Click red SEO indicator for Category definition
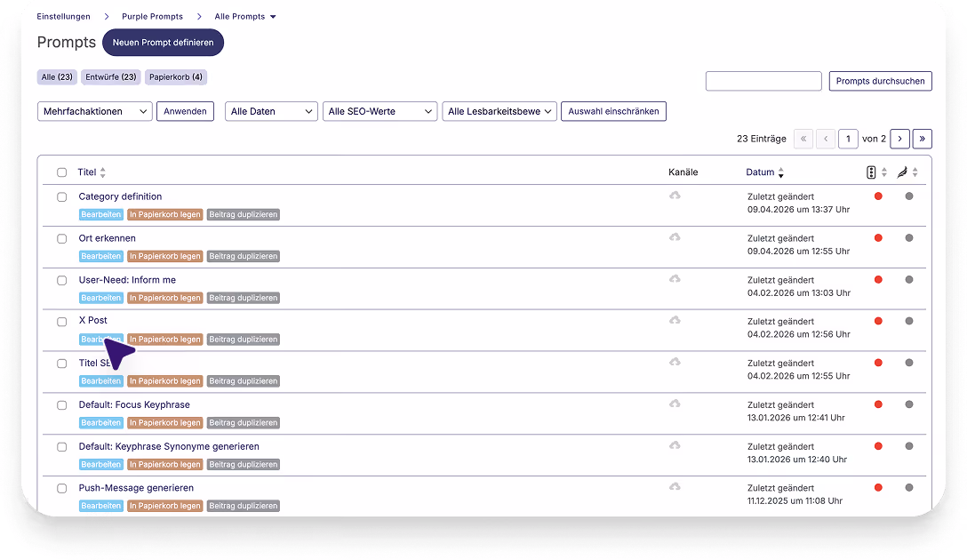 click(x=878, y=196)
